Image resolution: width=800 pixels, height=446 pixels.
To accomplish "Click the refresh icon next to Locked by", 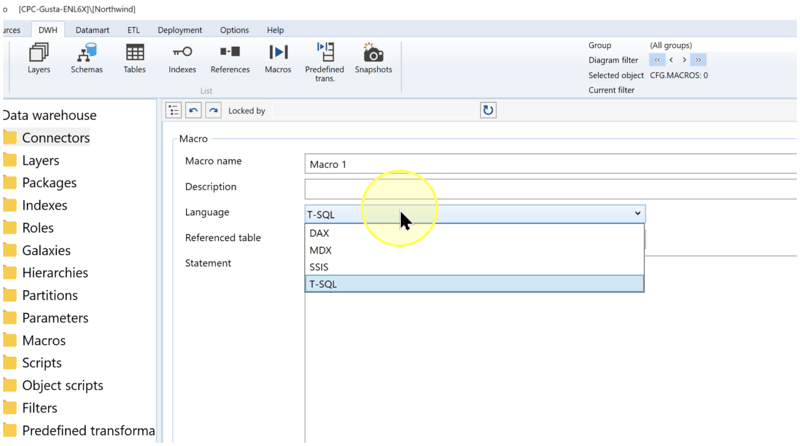I will 488,110.
